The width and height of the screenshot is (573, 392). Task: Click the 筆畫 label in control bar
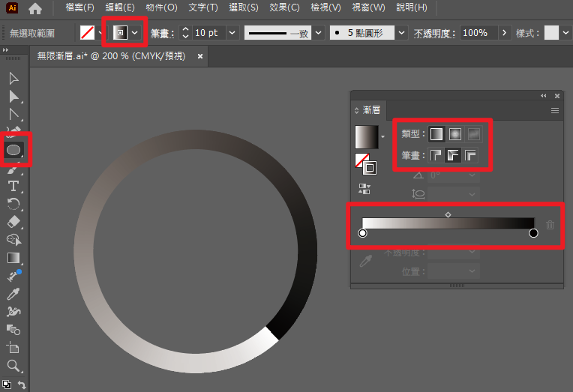point(161,34)
